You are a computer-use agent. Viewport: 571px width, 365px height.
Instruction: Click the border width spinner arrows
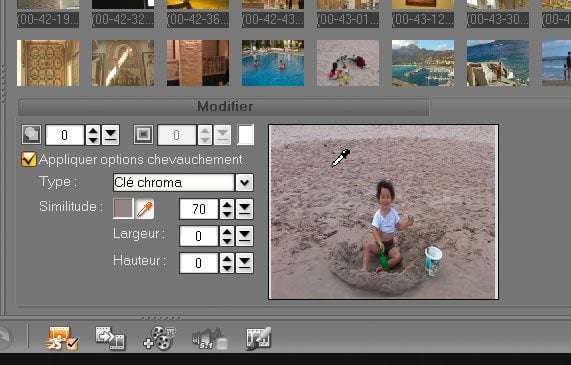[205, 135]
